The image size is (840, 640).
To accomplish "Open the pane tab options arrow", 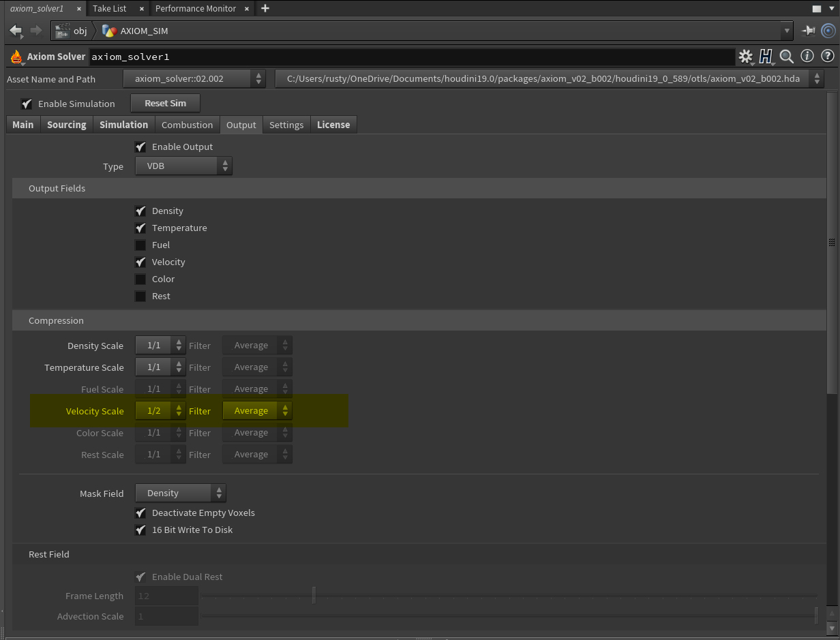I will [x=830, y=9].
